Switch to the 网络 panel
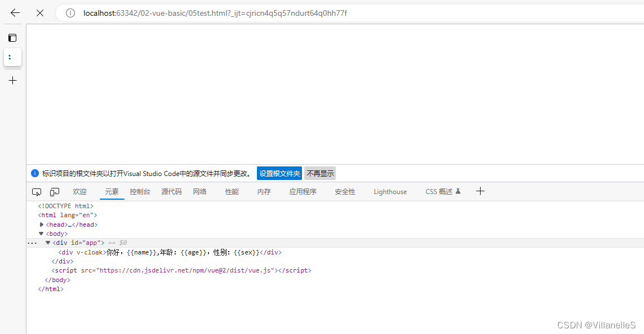This screenshot has width=644, height=334. [199, 191]
